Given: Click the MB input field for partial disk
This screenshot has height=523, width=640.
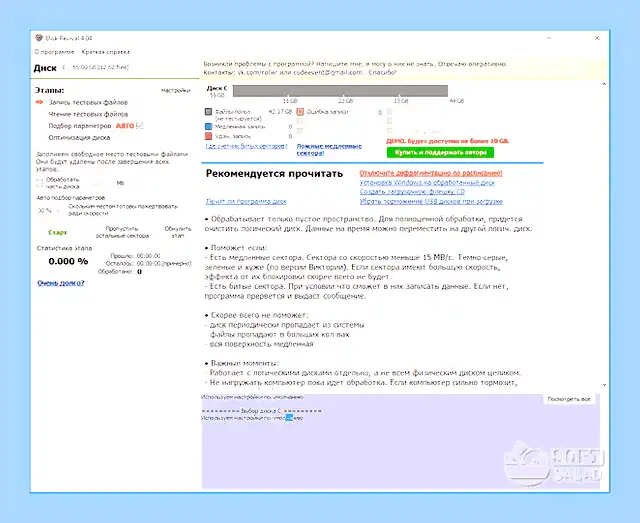Looking at the screenshot, I should point(98,183).
